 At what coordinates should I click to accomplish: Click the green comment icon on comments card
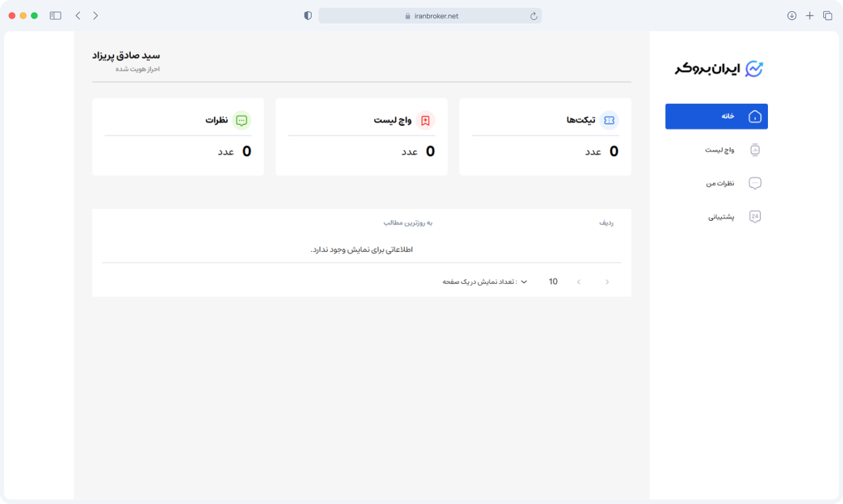click(x=241, y=121)
